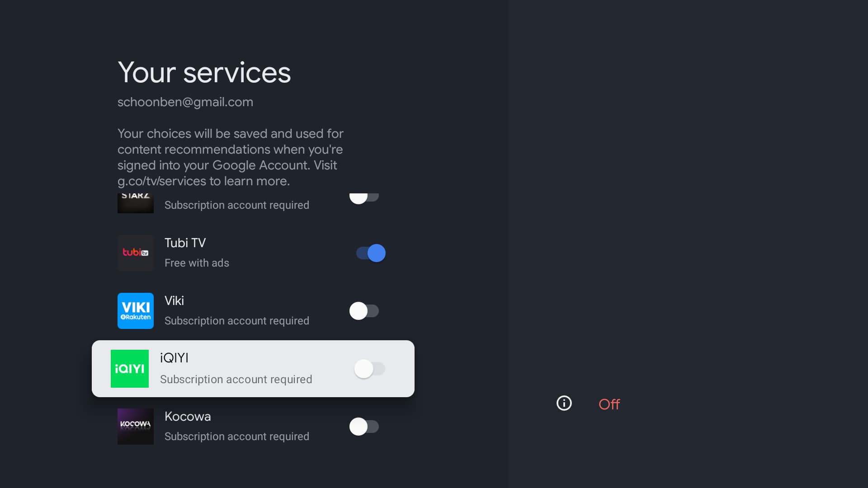Turn on the Kocowa toggle
Image resolution: width=868 pixels, height=488 pixels.
click(365, 426)
